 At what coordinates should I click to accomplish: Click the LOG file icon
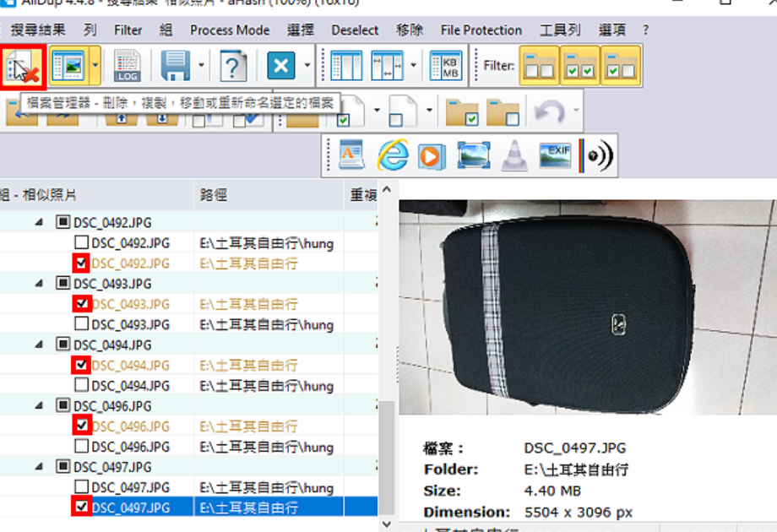coord(128,65)
